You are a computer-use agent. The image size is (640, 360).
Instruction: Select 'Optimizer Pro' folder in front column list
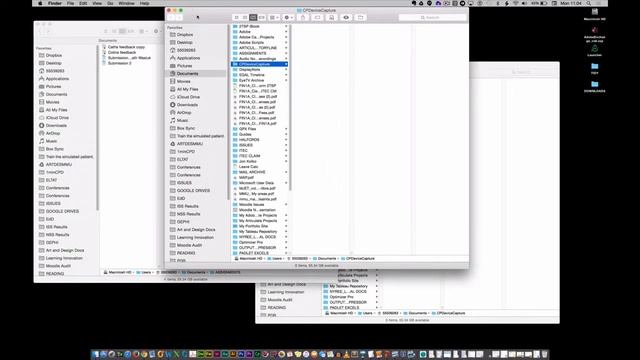(251, 242)
